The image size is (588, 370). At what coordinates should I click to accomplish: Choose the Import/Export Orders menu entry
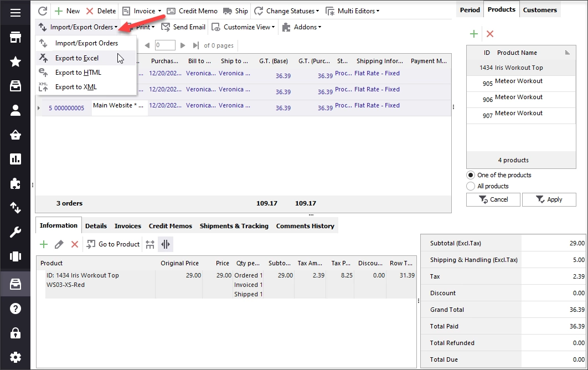tap(86, 43)
